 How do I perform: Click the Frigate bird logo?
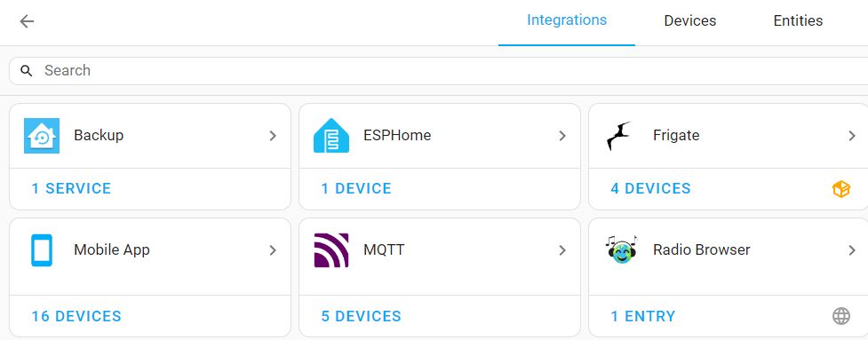click(x=619, y=136)
